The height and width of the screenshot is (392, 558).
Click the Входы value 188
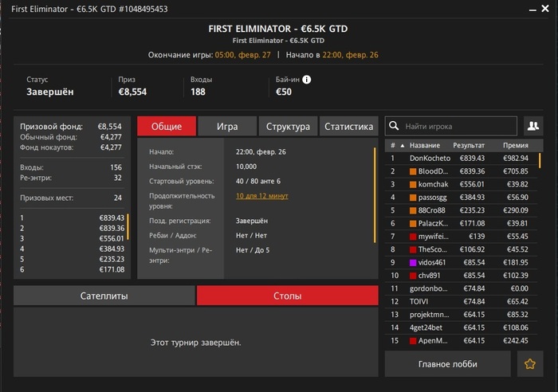point(198,92)
